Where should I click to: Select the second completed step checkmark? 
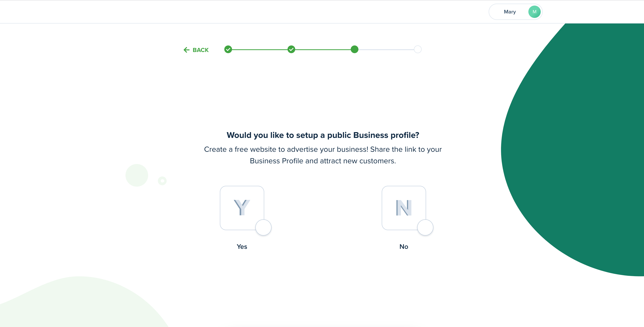click(291, 49)
